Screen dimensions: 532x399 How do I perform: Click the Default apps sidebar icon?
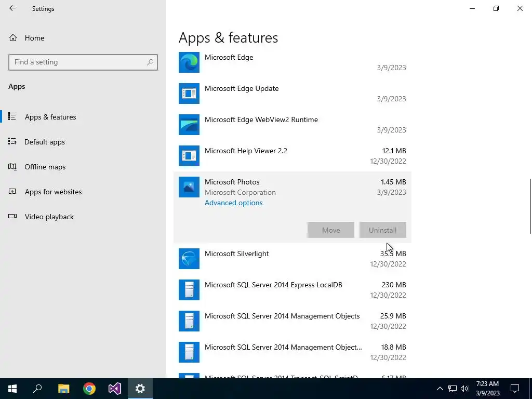click(x=12, y=141)
